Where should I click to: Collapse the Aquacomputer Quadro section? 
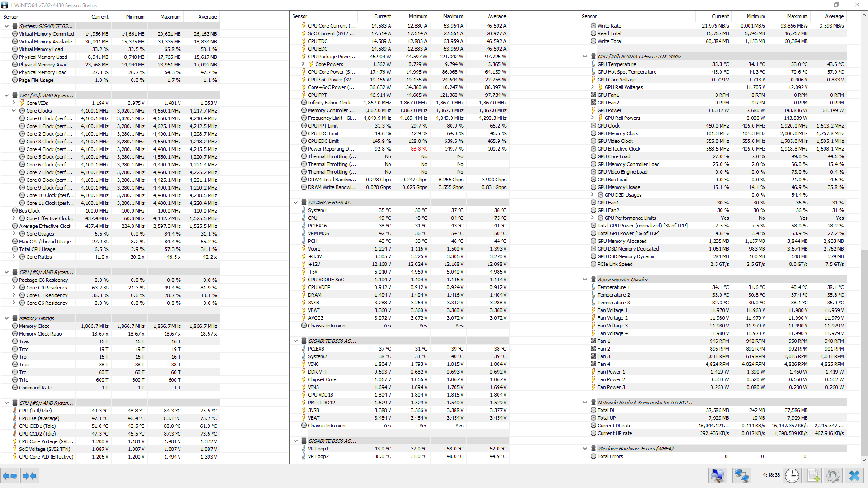pos(585,279)
